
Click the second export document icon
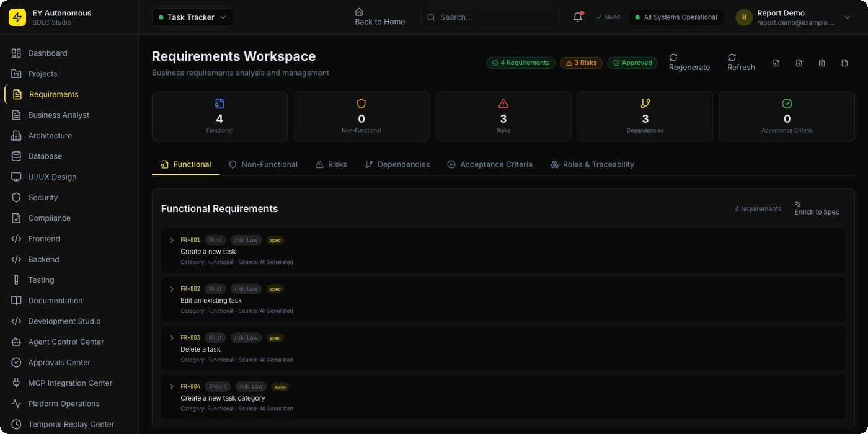click(799, 63)
